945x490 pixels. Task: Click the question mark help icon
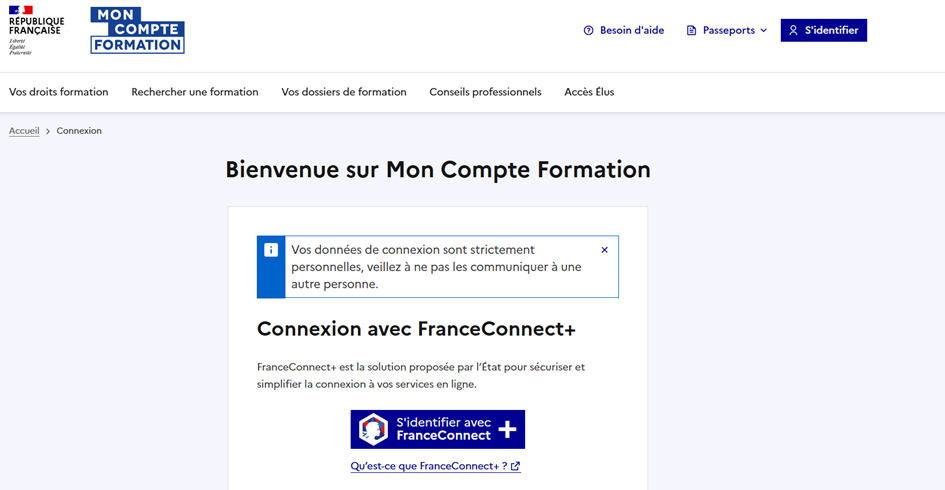pos(588,31)
